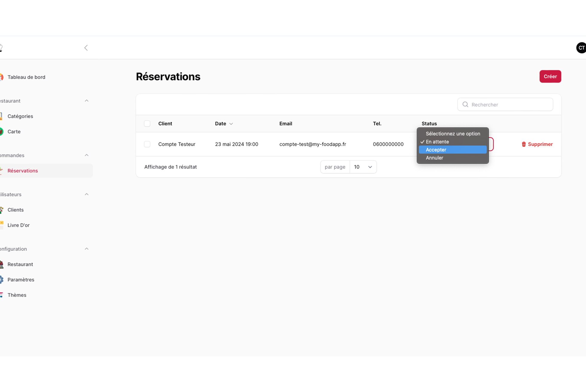Click the search magnifier icon
Viewport: 586px width, 392px height.
465,104
